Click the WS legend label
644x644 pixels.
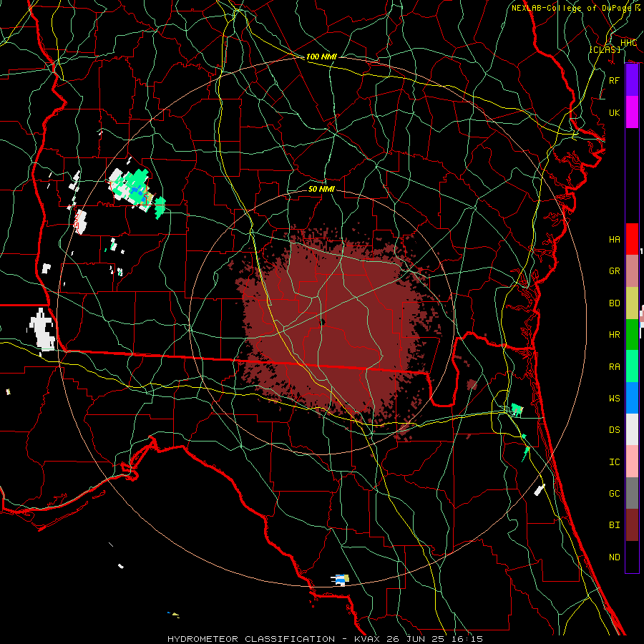click(614, 398)
